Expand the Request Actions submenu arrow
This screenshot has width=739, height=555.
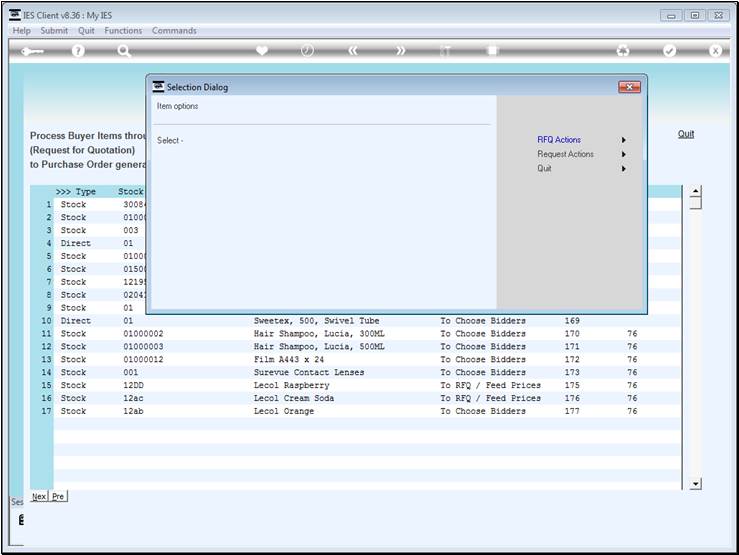pos(624,154)
